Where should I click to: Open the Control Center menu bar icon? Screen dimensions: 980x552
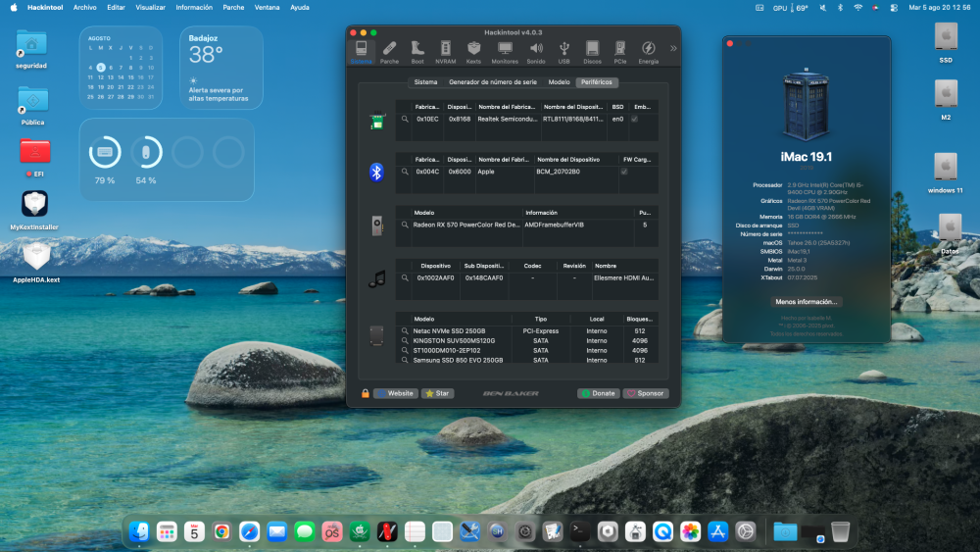pyautogui.click(x=894, y=8)
